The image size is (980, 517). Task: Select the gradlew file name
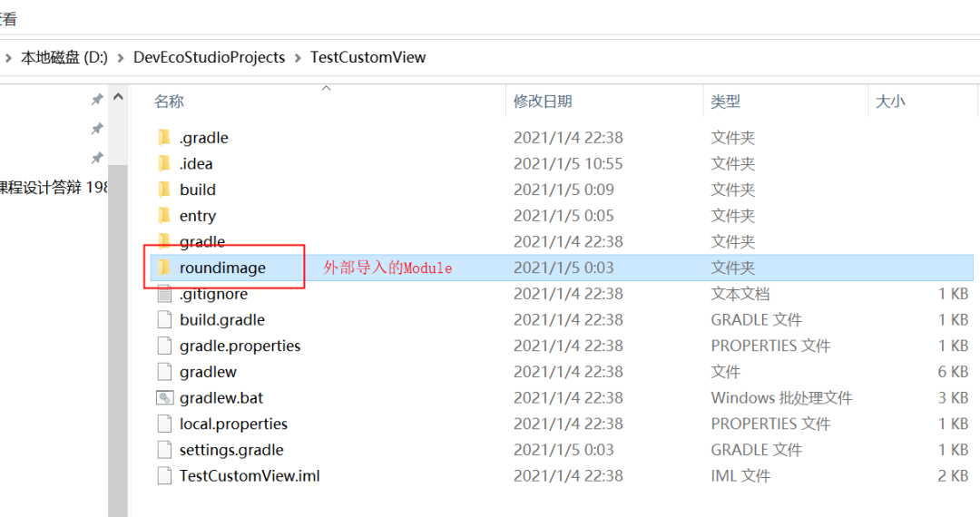tap(208, 372)
